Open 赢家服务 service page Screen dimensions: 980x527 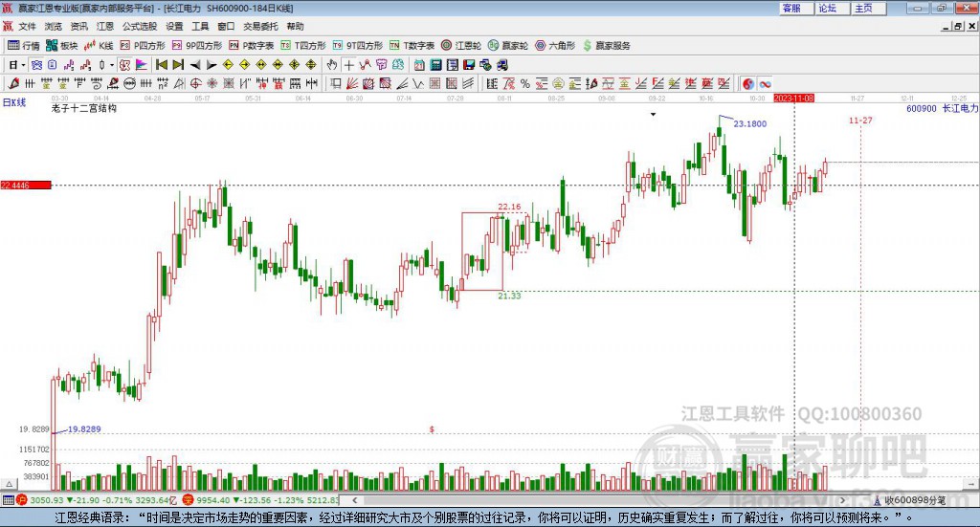click(x=606, y=46)
